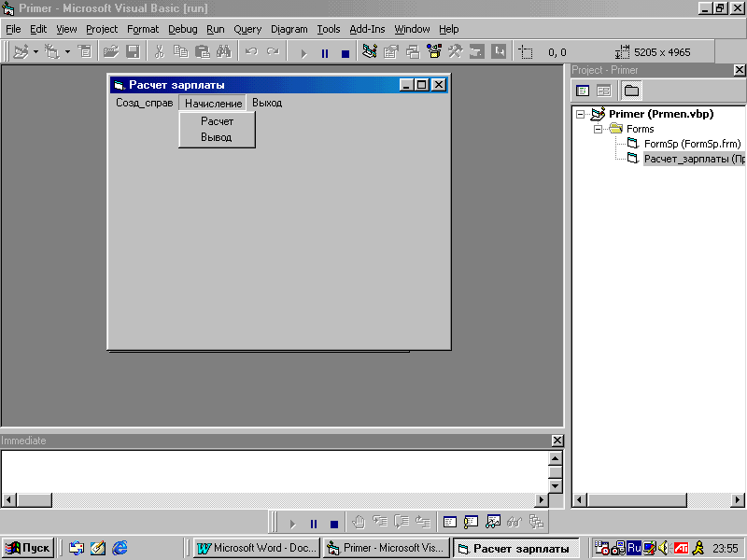Open the Query menu
Screen dimensions: 747x560
pyautogui.click(x=247, y=30)
